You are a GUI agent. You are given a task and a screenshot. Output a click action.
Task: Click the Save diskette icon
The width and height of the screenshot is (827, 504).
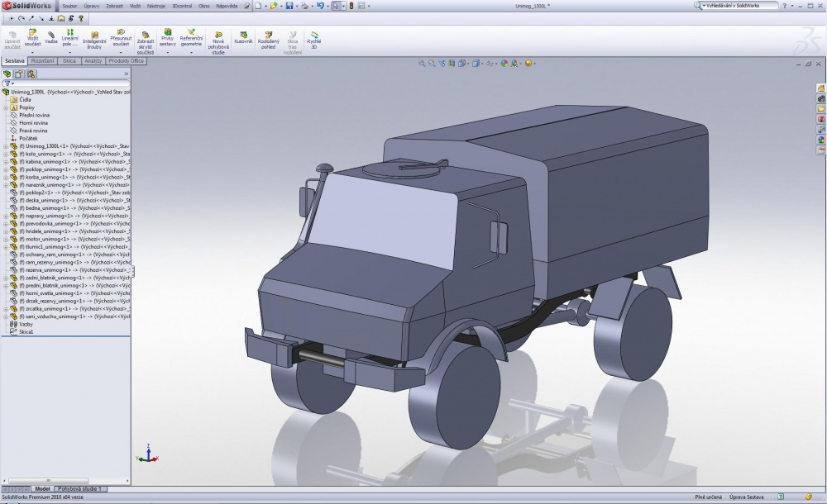[x=289, y=6]
